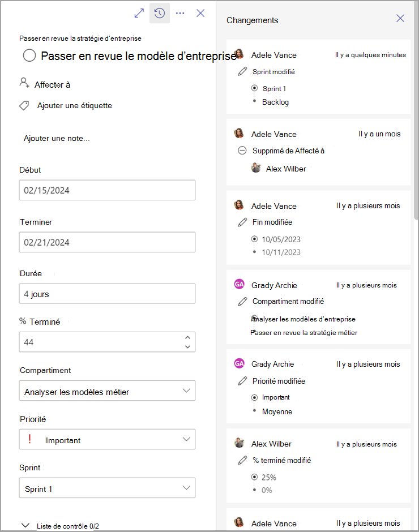Click the Important change marker in history
This screenshot has height=532, width=419.
pos(254,397)
